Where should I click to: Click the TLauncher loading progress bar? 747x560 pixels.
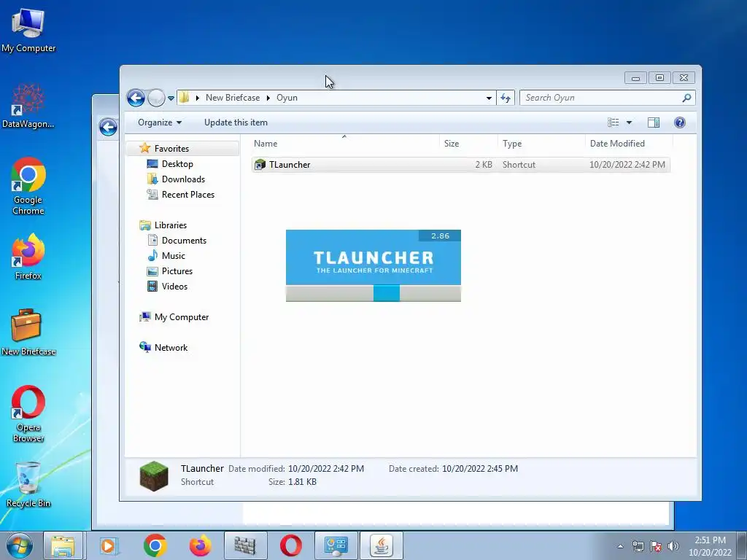pyautogui.click(x=373, y=293)
